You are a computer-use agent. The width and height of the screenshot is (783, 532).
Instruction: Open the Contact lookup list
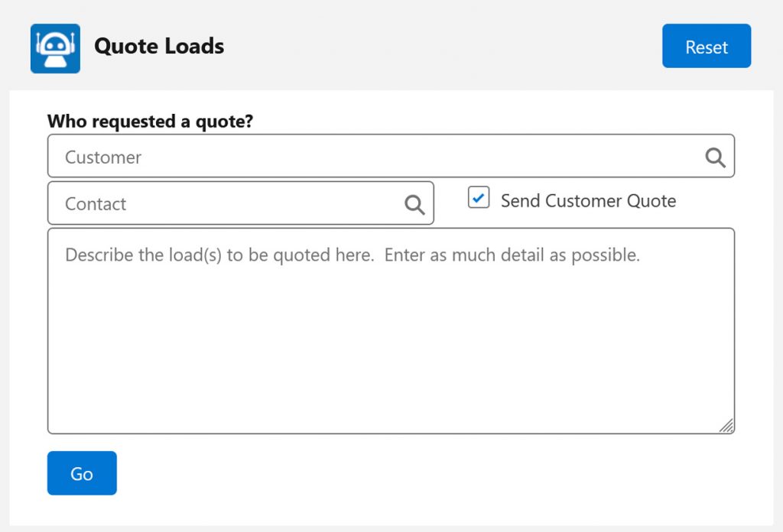coord(414,205)
